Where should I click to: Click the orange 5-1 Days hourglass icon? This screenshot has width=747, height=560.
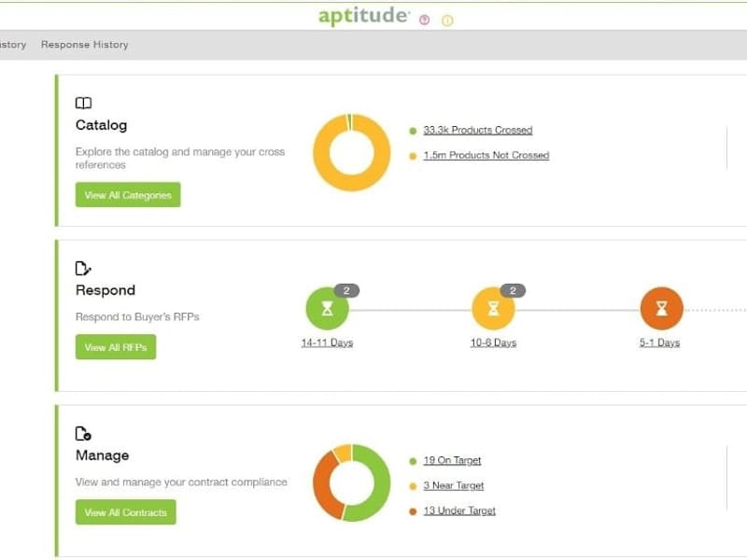(x=661, y=309)
